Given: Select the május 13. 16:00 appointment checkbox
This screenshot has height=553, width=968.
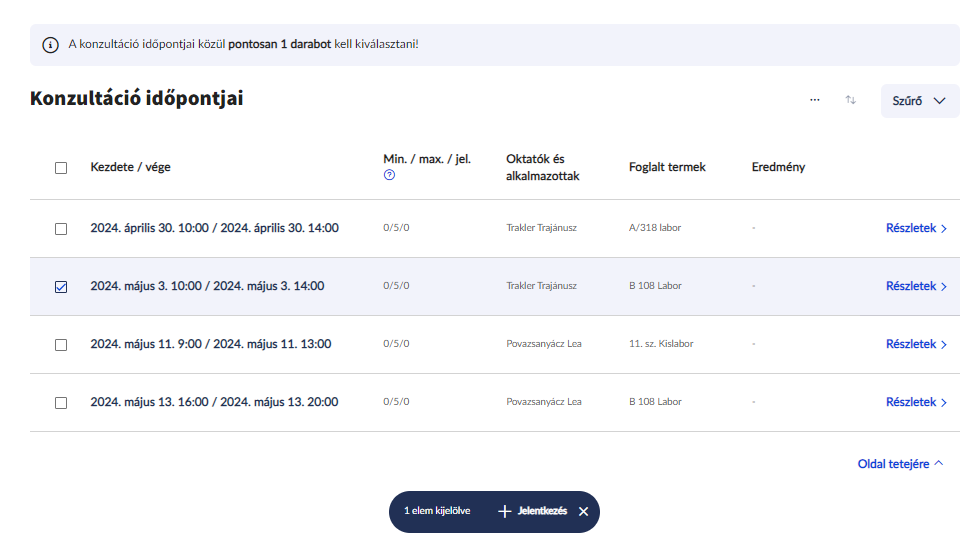Looking at the screenshot, I should click(61, 402).
